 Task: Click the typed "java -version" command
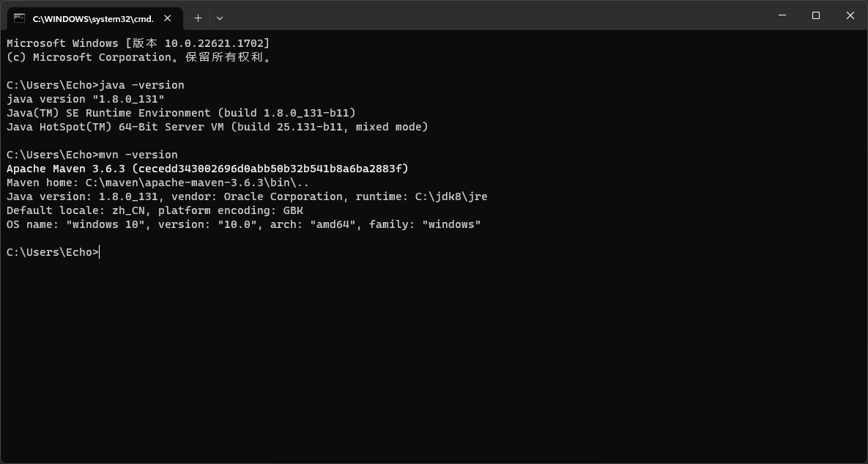pyautogui.click(x=142, y=85)
